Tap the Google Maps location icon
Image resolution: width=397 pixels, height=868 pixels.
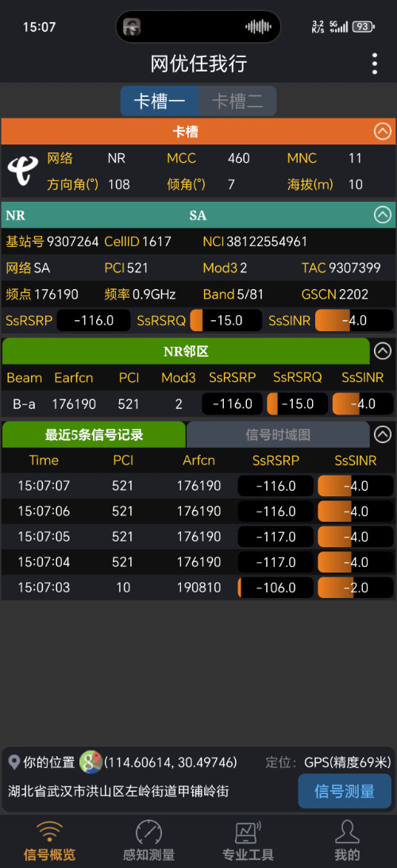(91, 762)
